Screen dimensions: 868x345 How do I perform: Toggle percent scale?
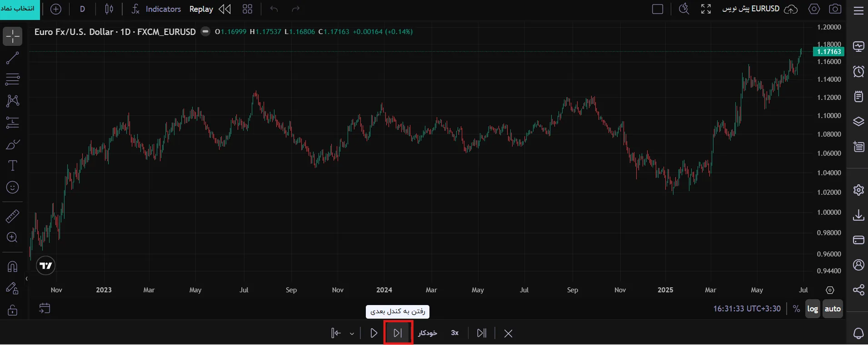(796, 309)
